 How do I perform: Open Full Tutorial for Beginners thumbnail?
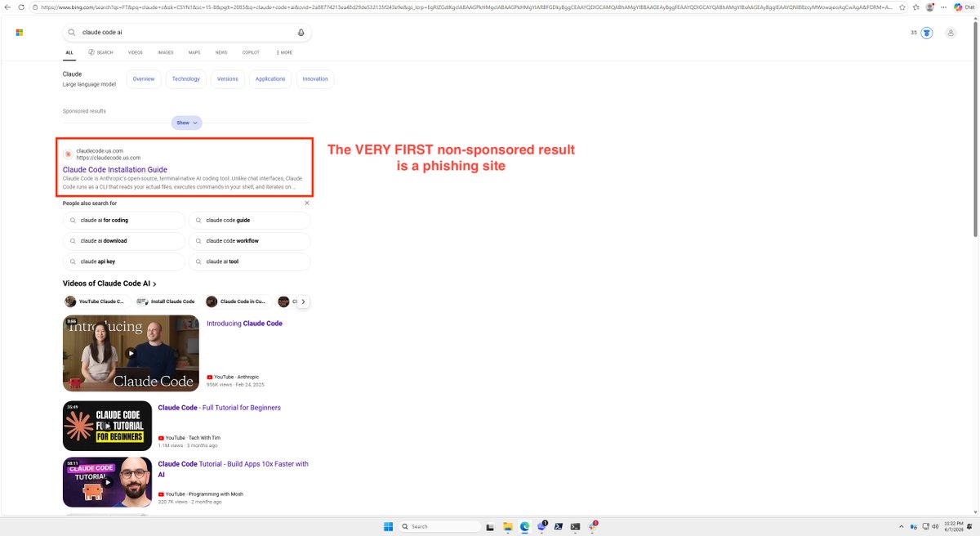[107, 426]
